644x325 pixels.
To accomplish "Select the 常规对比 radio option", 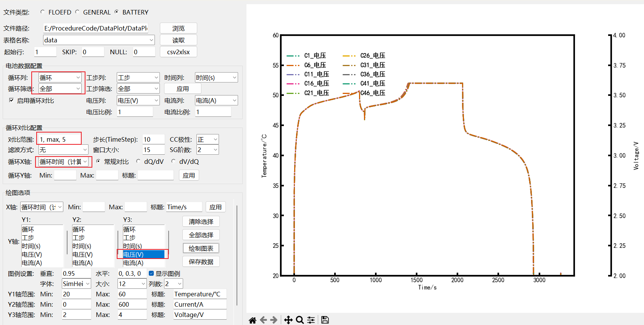I will (98, 162).
